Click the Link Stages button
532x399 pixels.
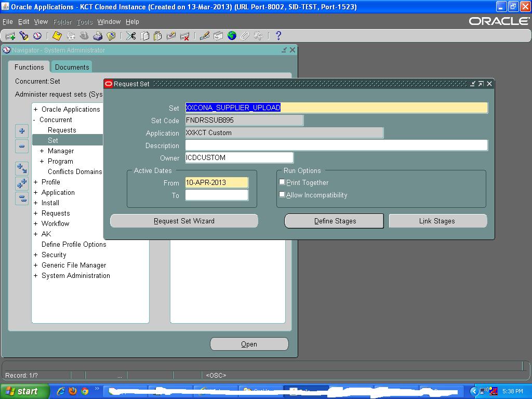coord(437,221)
